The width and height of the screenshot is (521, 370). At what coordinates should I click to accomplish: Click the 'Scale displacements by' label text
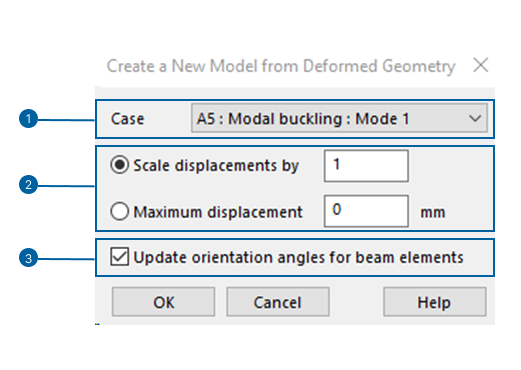pyautogui.click(x=216, y=166)
